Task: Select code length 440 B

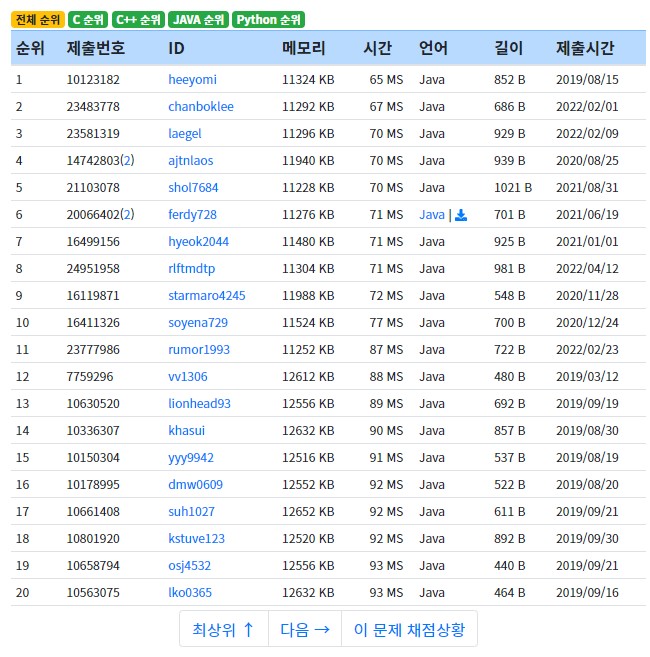Action: tap(510, 566)
